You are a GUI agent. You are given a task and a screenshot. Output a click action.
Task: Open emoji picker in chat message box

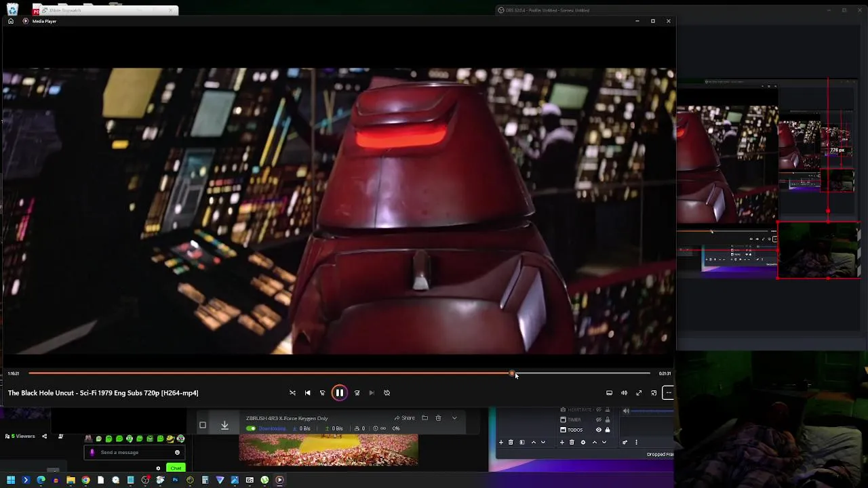tap(177, 452)
